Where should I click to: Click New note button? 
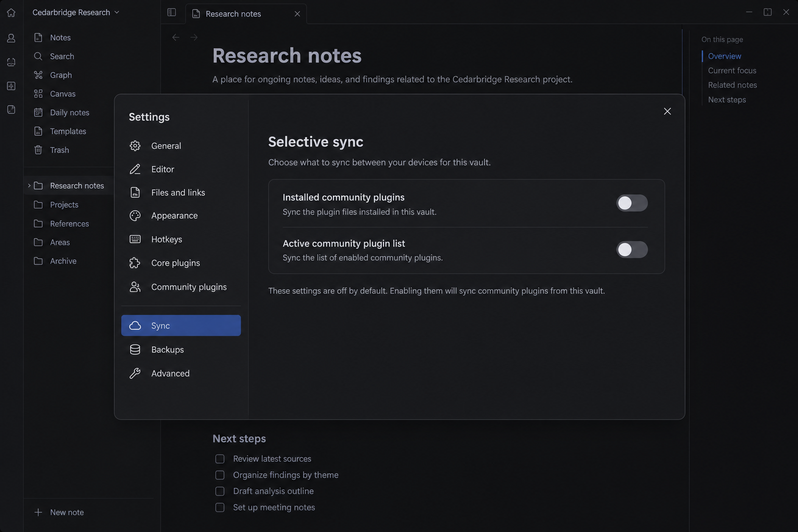point(59,512)
